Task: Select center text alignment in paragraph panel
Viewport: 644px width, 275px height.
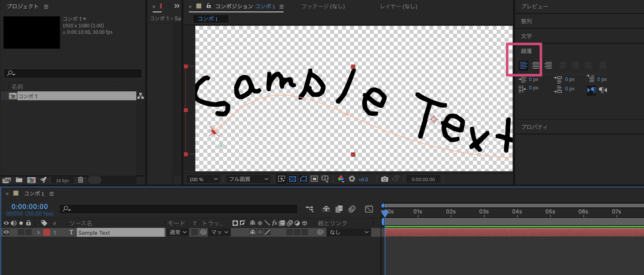Action: pyautogui.click(x=536, y=65)
